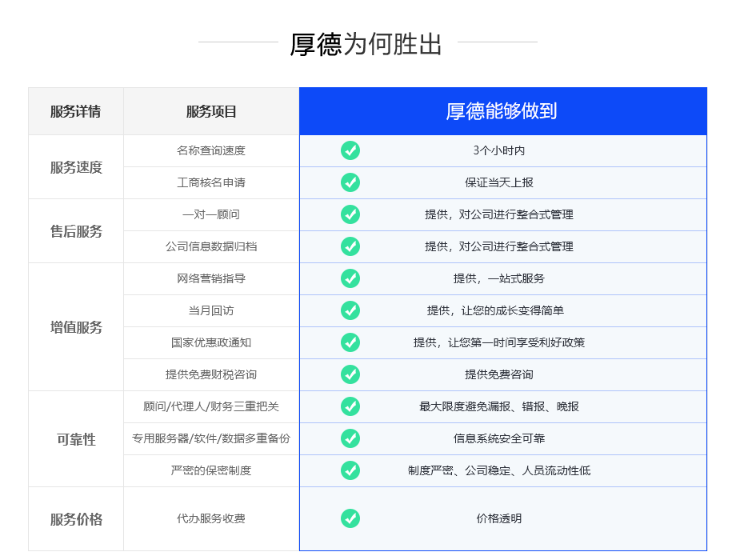
Task: Click the 网络营销指导 service item
Action: tap(211, 278)
